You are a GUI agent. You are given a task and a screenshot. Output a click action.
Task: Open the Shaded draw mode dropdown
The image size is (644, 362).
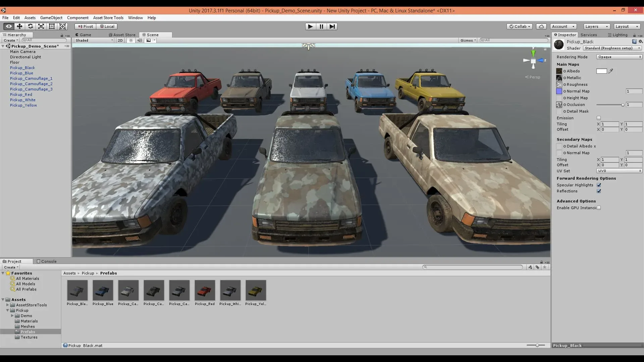(x=93, y=40)
